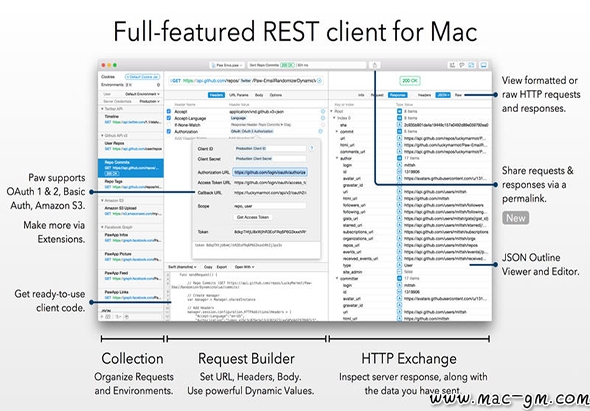This screenshot has height=411, width=590.
Task: Select the response Headers view tab
Action: click(424, 95)
